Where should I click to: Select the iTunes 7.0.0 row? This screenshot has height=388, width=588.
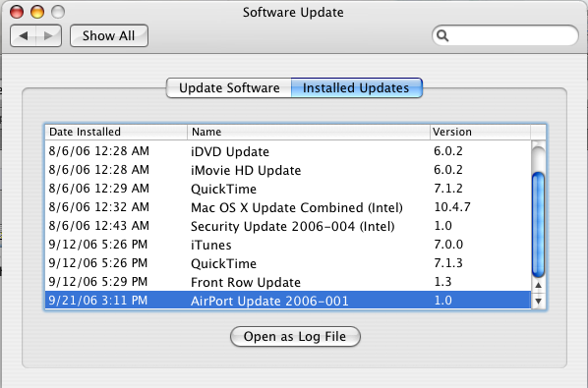(288, 245)
